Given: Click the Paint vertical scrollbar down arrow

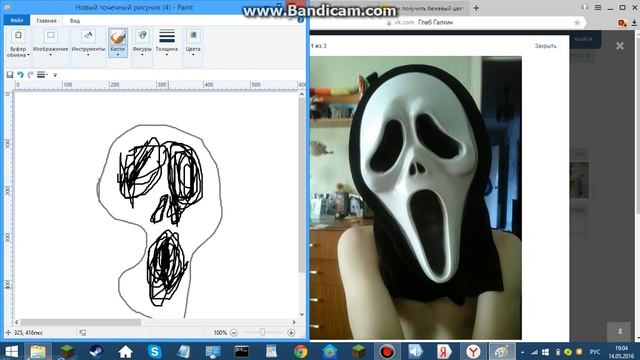Looking at the screenshot, I should pos(302,314).
